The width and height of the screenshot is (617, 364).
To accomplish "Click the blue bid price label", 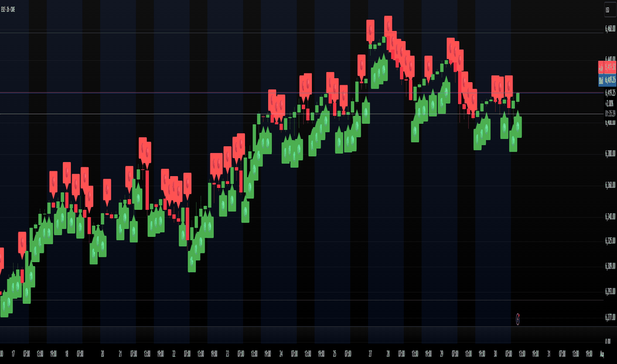I will click(607, 80).
